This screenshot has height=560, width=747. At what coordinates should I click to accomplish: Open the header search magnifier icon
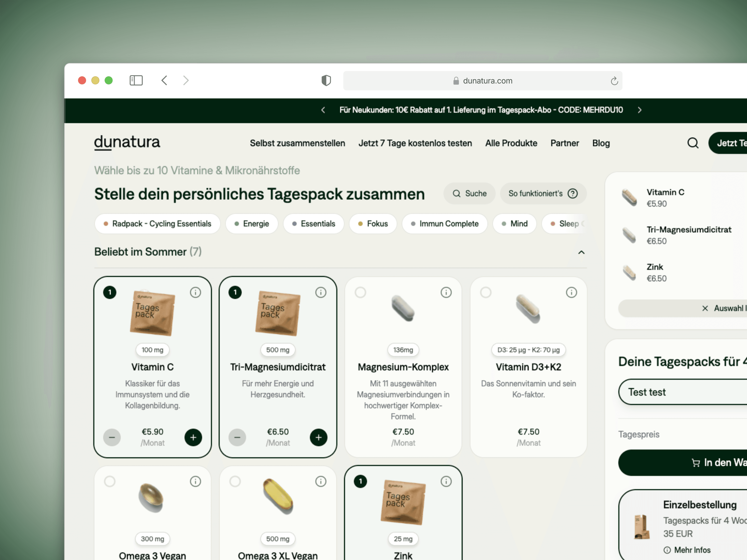coord(693,143)
